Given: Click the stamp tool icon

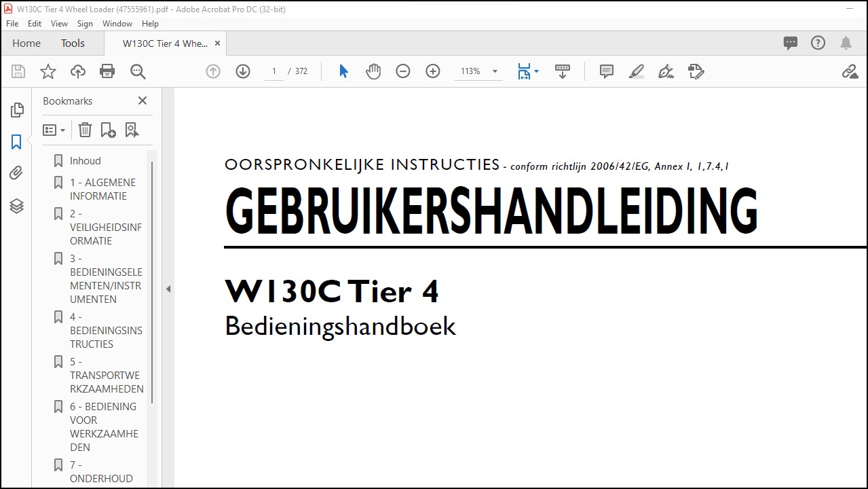Looking at the screenshot, I should pyautogui.click(x=696, y=71).
